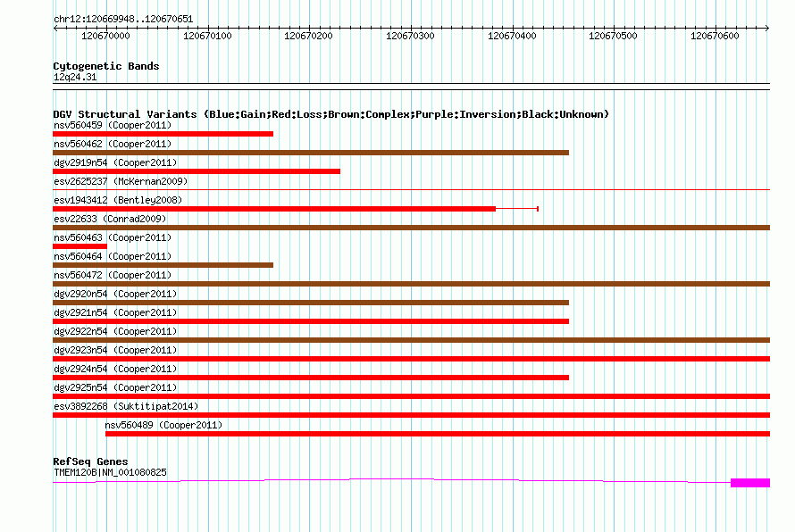This screenshot has height=532, width=795.
Task: Click the nsv560463 (Cooper2011) label
Action: click(113, 237)
